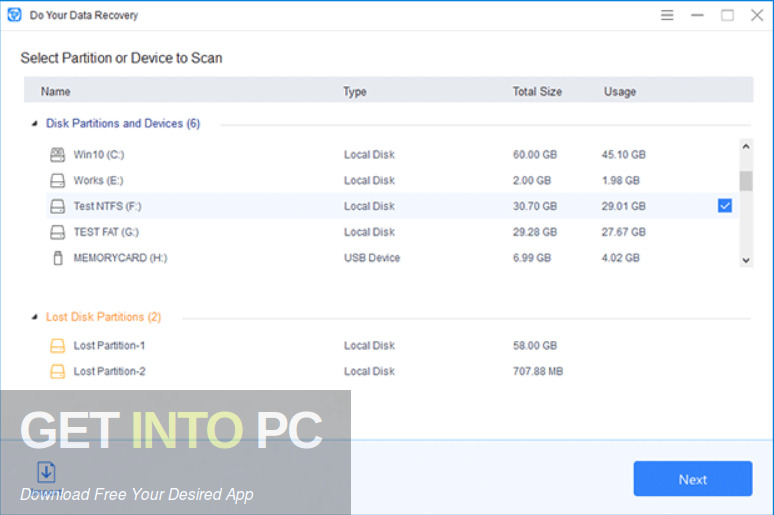Click the 29.01 GB usage value
This screenshot has height=515, width=774.
coord(623,206)
